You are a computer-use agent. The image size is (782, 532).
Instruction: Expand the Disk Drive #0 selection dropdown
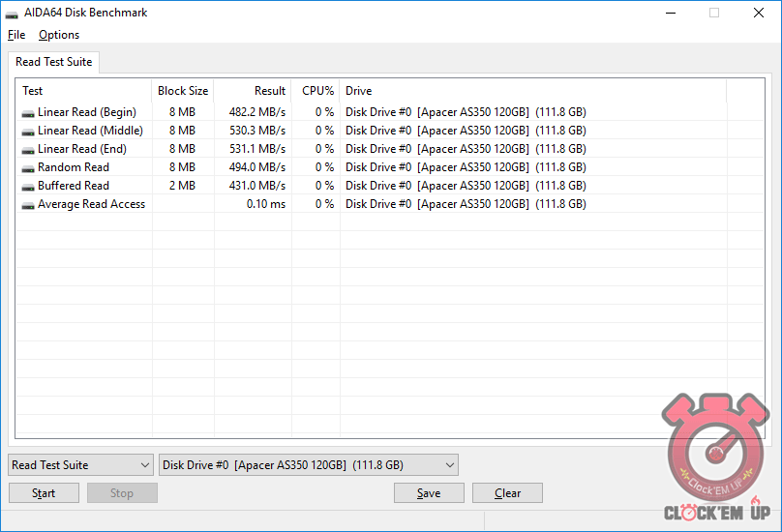[308, 465]
